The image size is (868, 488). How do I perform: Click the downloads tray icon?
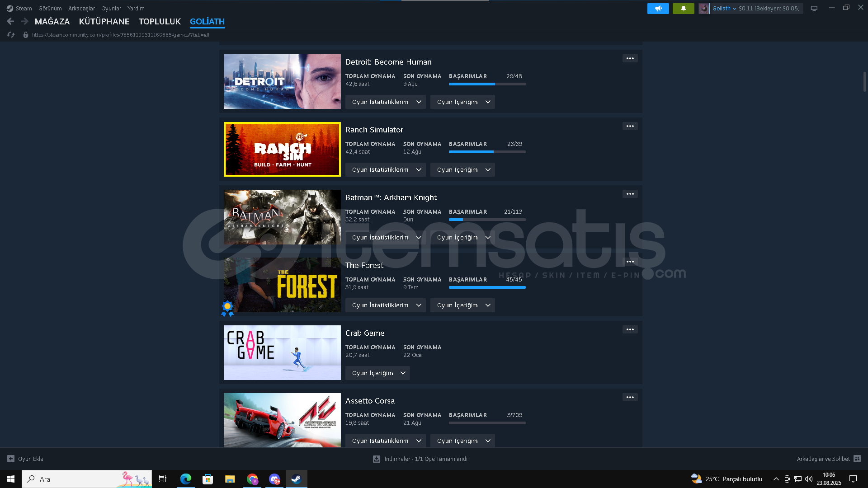(376, 459)
